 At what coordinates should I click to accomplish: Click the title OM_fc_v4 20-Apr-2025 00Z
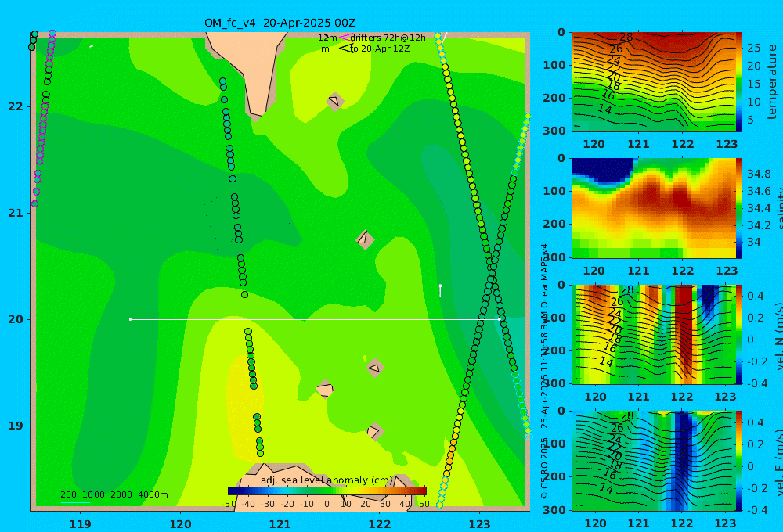click(280, 23)
